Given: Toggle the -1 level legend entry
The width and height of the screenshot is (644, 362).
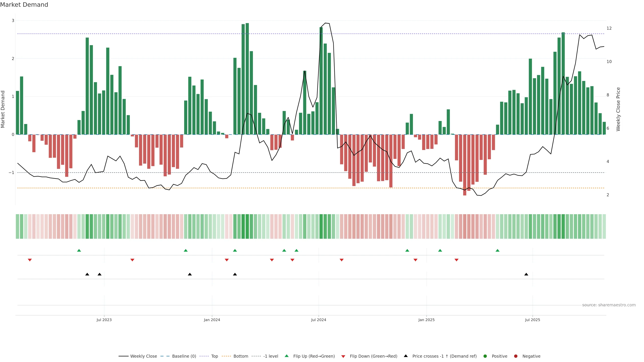Looking at the screenshot, I should click(x=256, y=356).
